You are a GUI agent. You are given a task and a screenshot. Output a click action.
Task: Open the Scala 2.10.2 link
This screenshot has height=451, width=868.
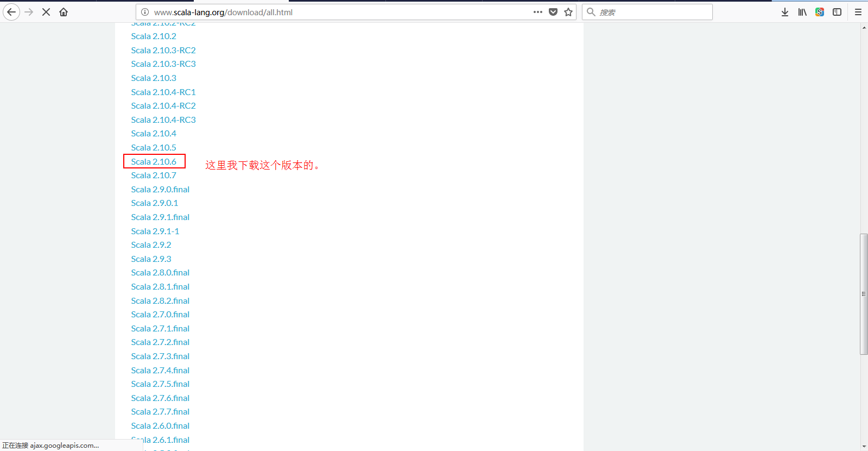(x=154, y=36)
